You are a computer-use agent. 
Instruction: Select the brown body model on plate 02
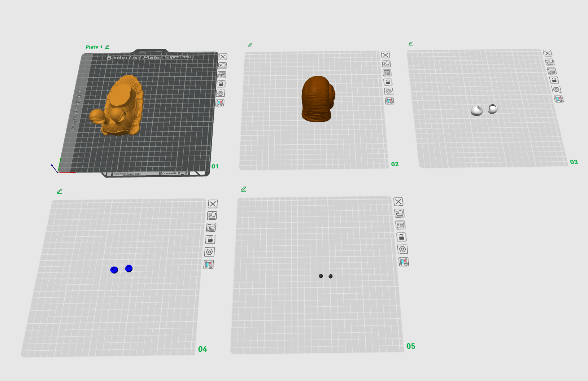point(318,99)
